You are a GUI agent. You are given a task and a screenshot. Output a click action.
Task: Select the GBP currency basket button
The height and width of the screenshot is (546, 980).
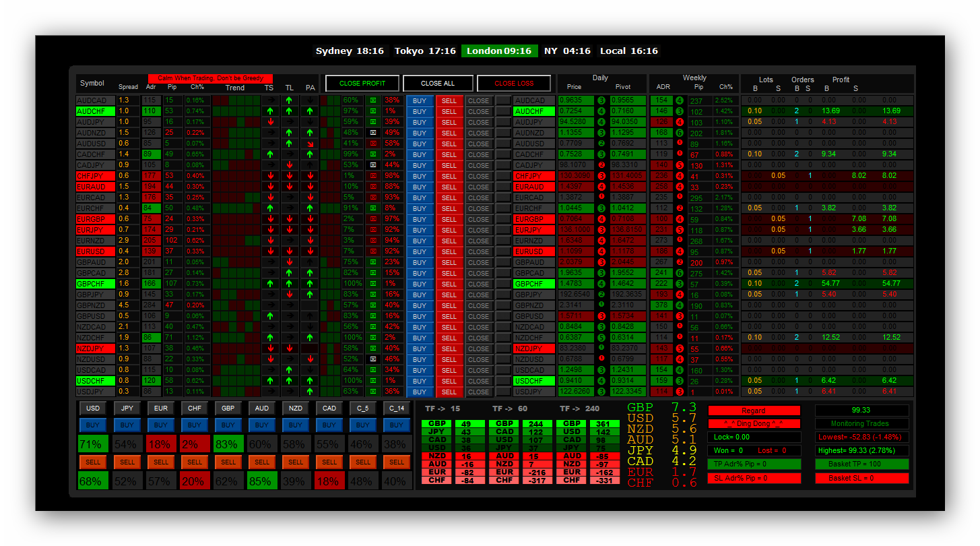point(228,408)
